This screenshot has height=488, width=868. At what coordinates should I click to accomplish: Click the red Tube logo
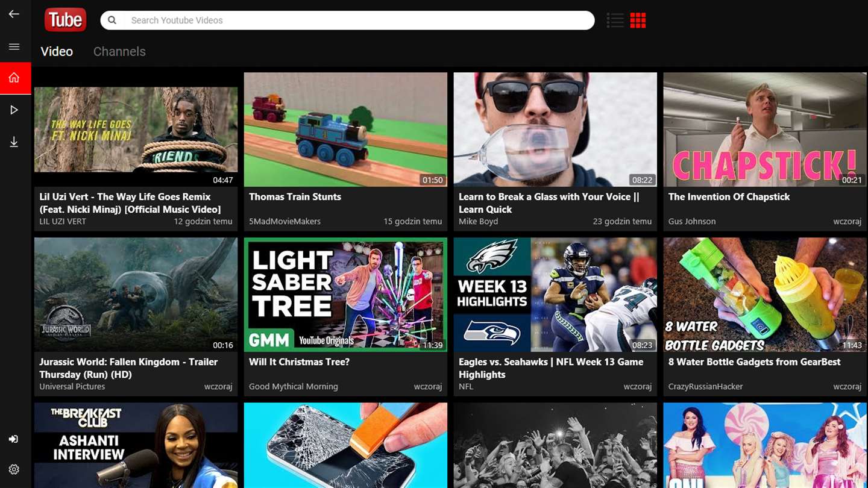[x=65, y=20]
